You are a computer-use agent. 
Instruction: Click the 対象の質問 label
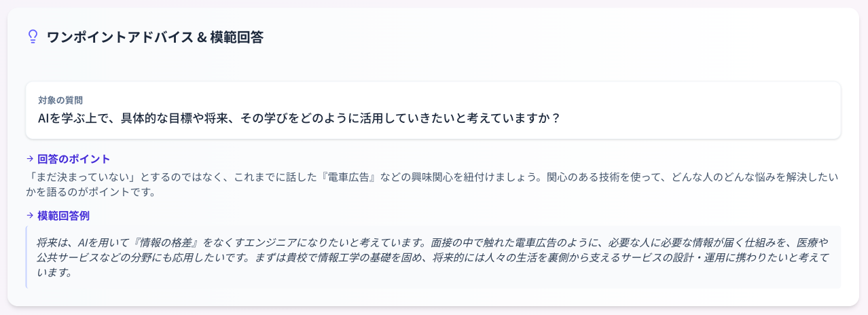point(61,100)
